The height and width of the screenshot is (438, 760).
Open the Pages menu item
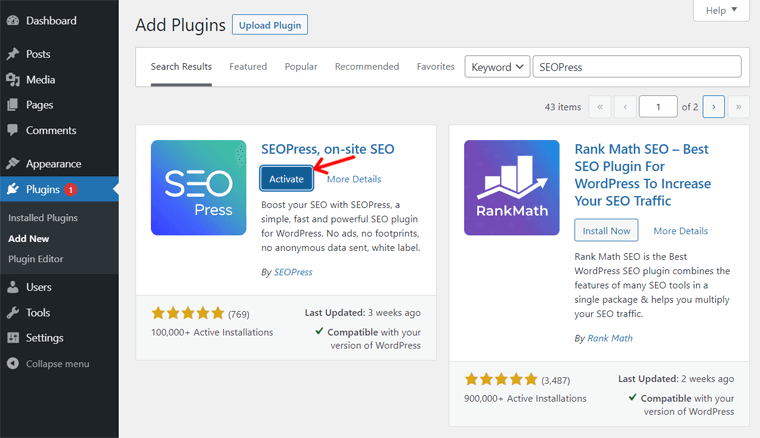coord(59,105)
